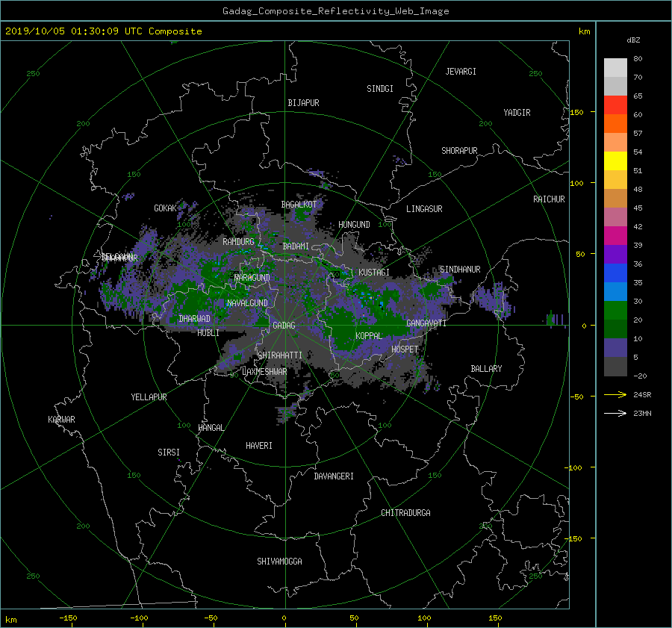Click the GADAG radar center label
The image size is (672, 628).
[x=284, y=326]
